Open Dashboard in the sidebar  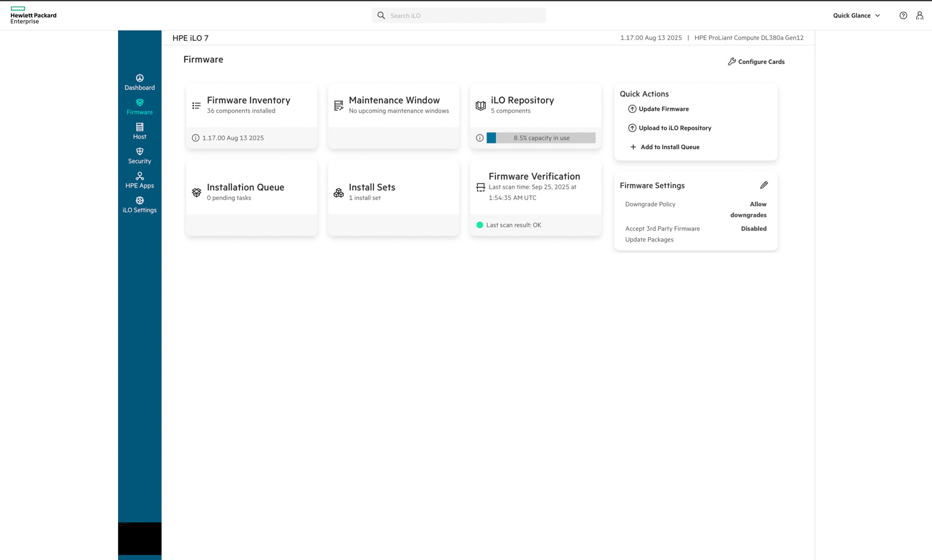coord(140,83)
